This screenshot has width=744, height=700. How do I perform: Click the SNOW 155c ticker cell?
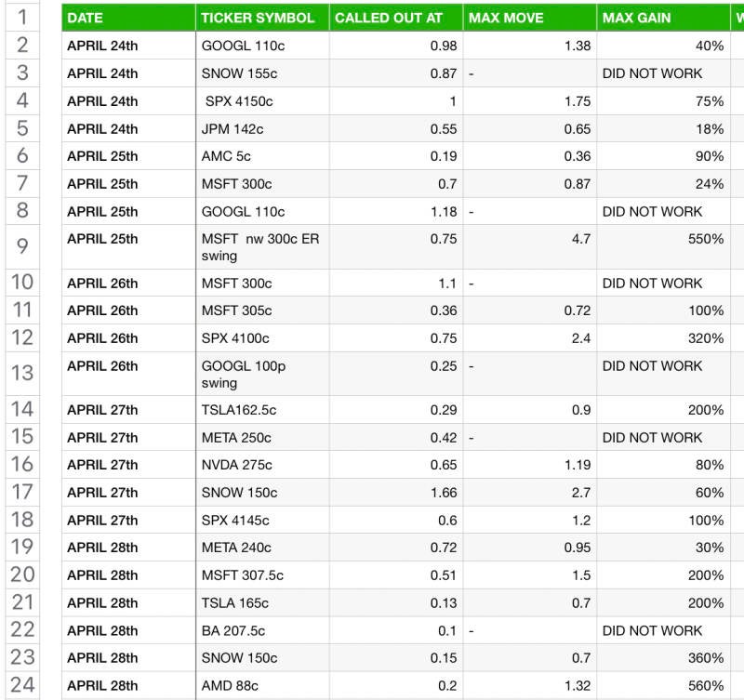tap(262, 73)
